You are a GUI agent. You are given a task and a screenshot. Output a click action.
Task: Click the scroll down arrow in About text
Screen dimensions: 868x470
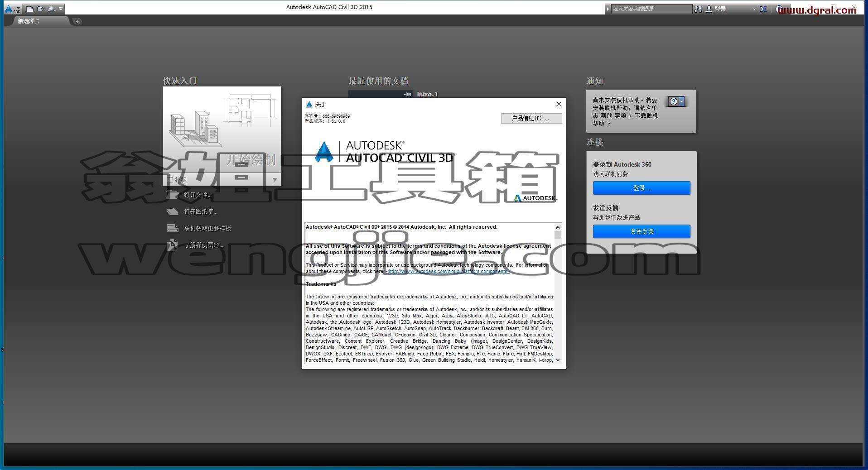tap(558, 360)
